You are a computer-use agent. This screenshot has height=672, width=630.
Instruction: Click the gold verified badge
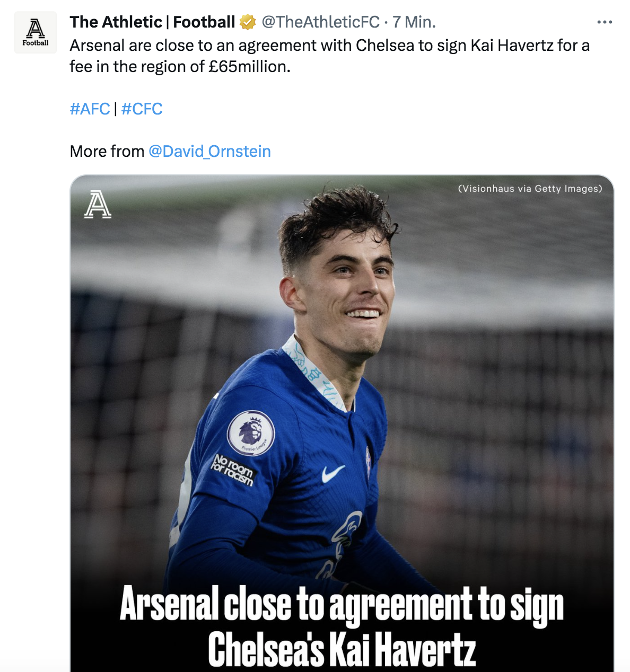click(248, 22)
